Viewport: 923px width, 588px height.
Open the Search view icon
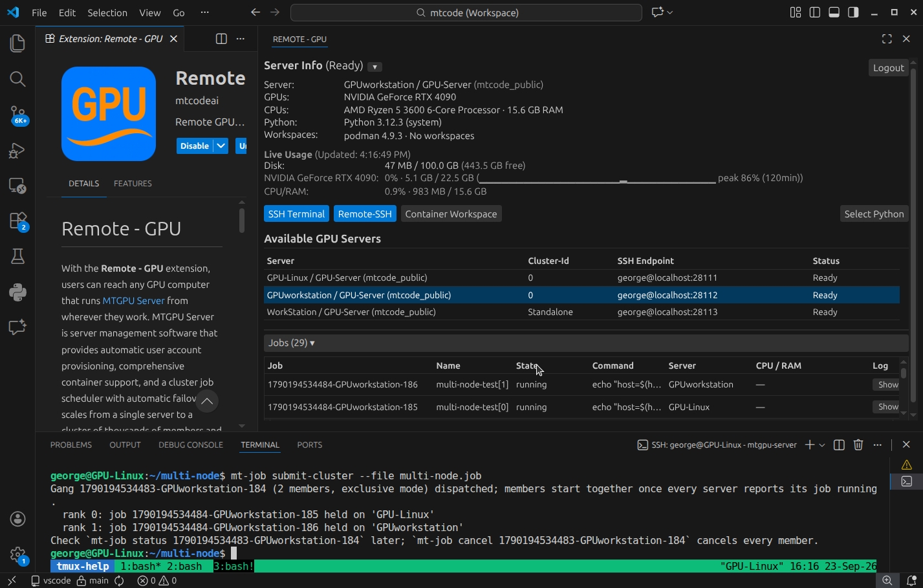[17, 79]
